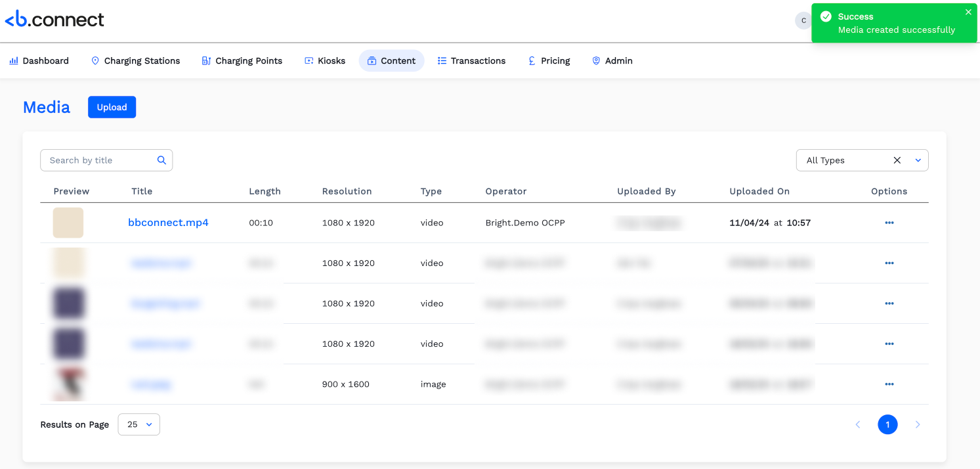
Task: Open the Results on Page dropdown
Action: tap(139, 424)
